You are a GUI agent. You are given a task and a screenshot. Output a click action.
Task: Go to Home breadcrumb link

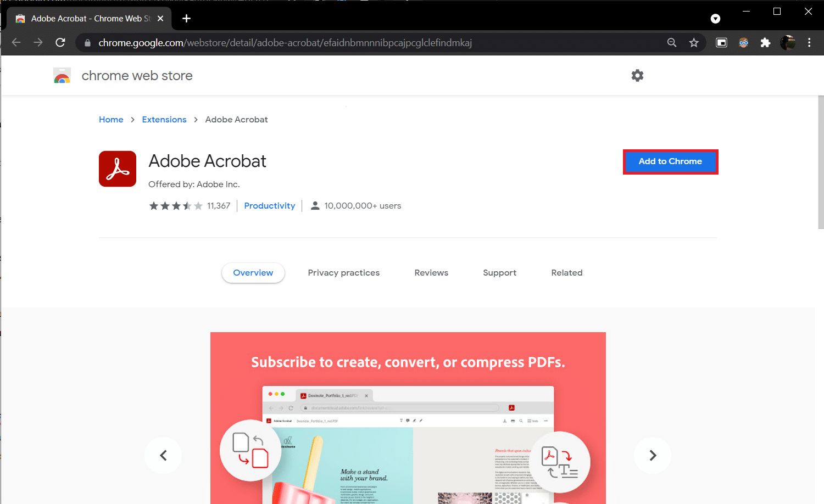point(111,120)
